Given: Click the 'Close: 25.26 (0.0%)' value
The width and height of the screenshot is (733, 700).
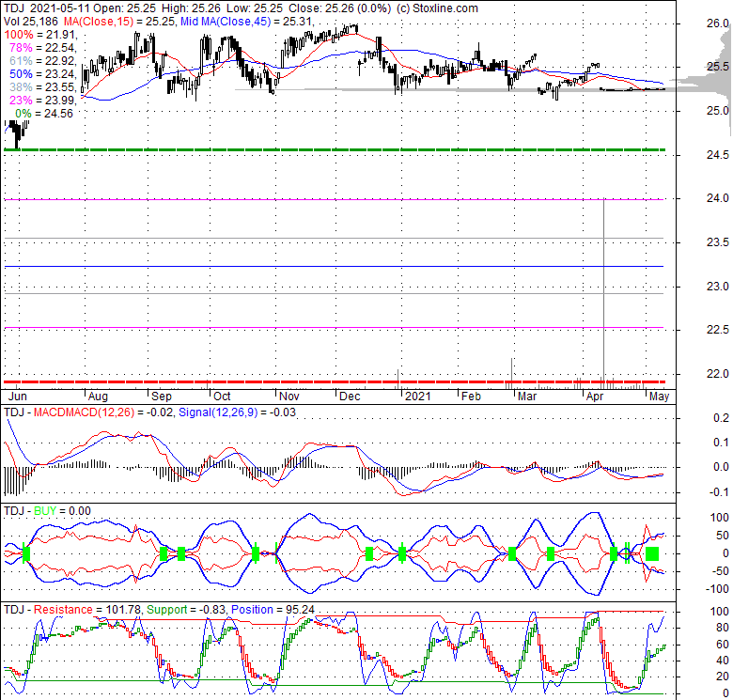Looking at the screenshot, I should click(341, 8).
